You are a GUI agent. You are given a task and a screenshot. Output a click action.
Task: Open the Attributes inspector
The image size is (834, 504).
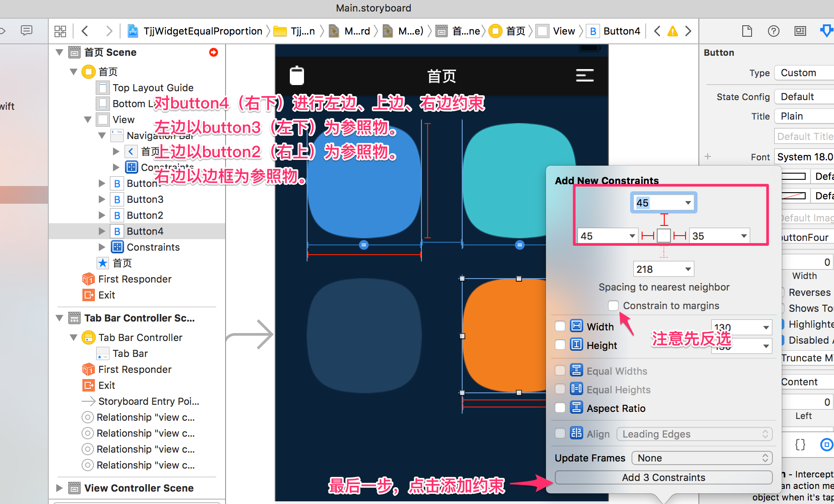[826, 31]
